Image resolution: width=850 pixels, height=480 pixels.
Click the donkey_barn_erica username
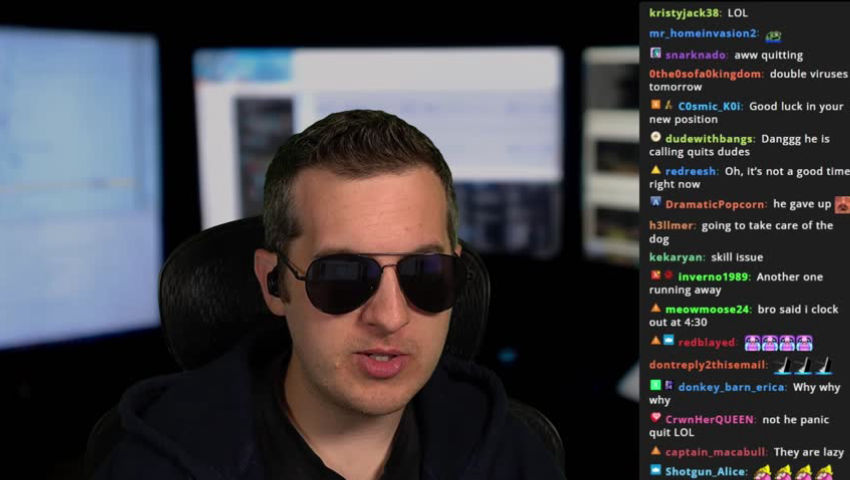tap(732, 387)
